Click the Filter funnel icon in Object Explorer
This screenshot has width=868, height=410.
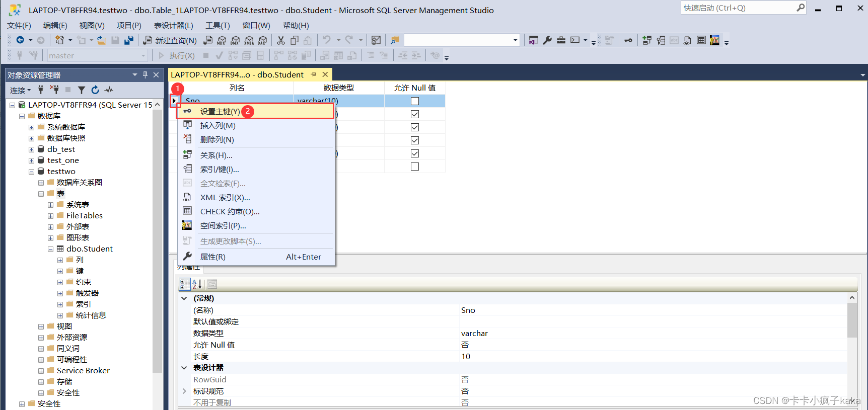pyautogui.click(x=82, y=90)
